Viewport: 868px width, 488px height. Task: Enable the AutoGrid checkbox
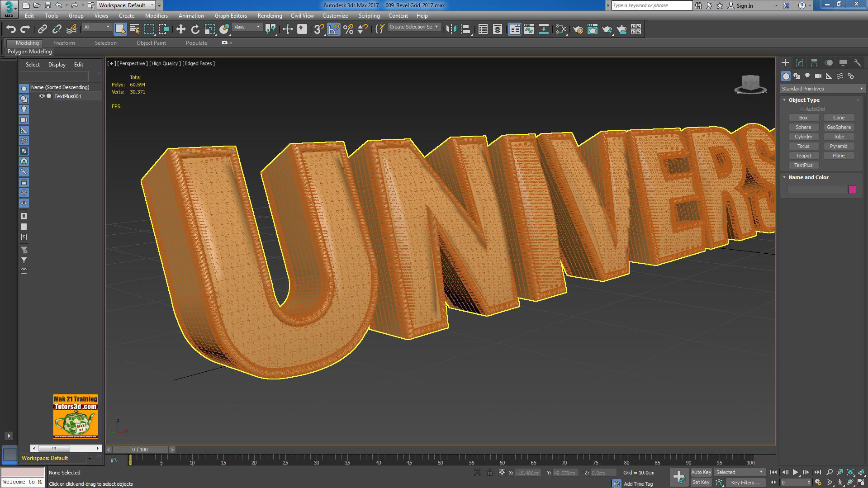[x=802, y=109]
